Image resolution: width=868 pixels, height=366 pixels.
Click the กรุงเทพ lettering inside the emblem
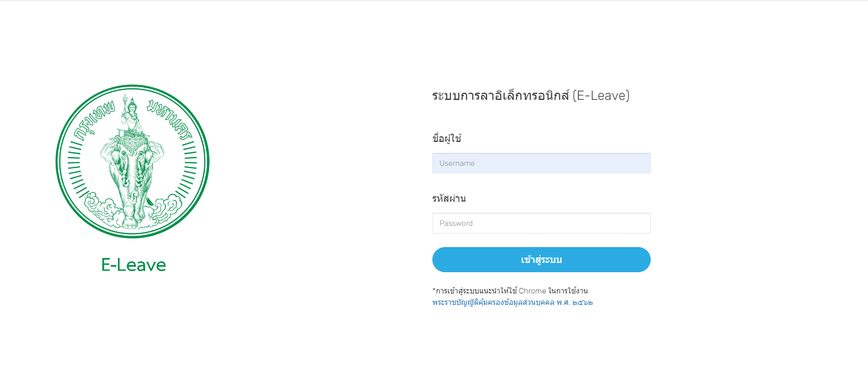[94, 121]
